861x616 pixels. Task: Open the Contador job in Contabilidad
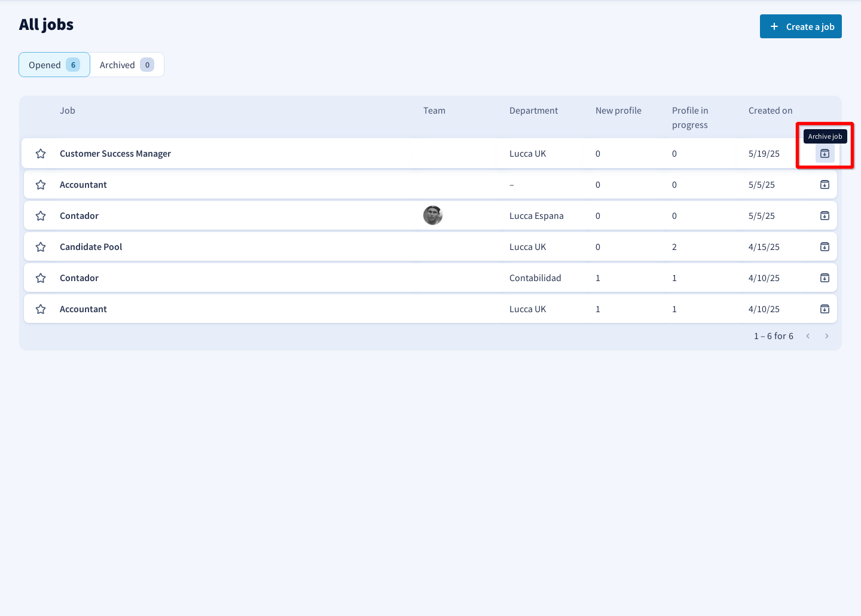point(79,278)
